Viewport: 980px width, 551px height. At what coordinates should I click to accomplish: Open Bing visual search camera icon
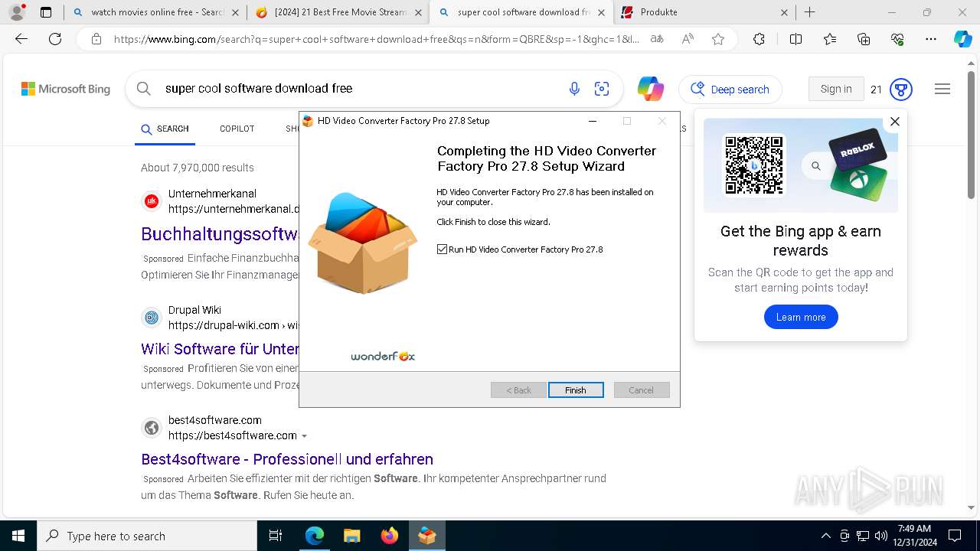tap(602, 89)
